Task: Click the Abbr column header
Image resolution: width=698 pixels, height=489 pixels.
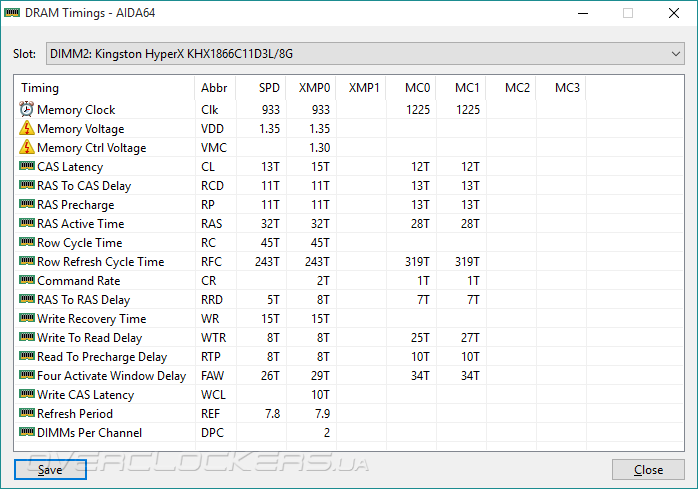Action: [214, 88]
